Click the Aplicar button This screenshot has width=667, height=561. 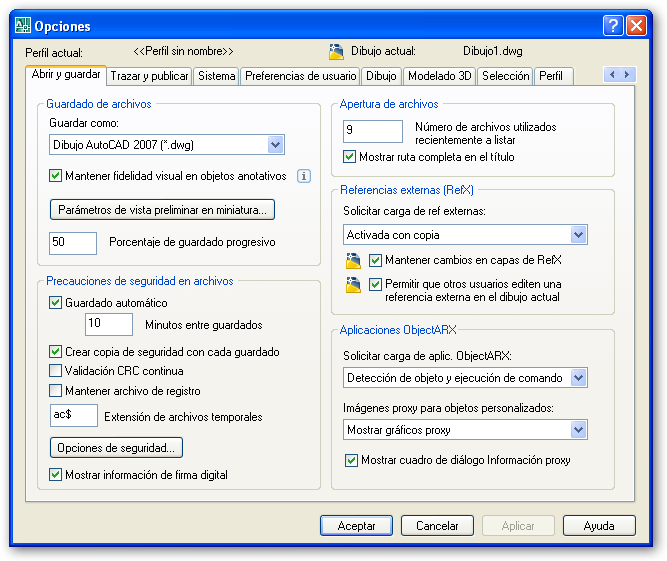(x=518, y=526)
